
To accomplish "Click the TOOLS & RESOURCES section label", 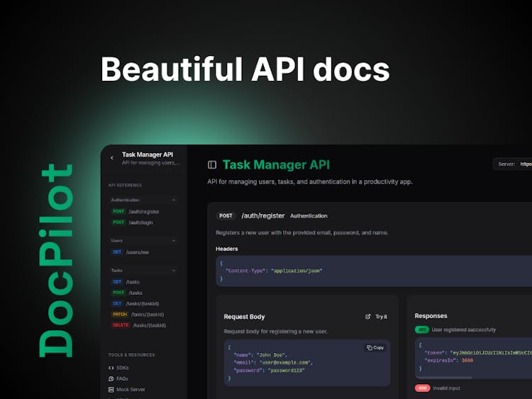I will pyautogui.click(x=132, y=355).
